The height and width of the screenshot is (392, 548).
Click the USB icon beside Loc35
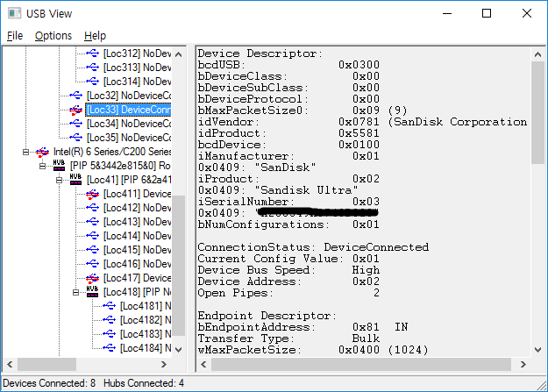(x=75, y=138)
